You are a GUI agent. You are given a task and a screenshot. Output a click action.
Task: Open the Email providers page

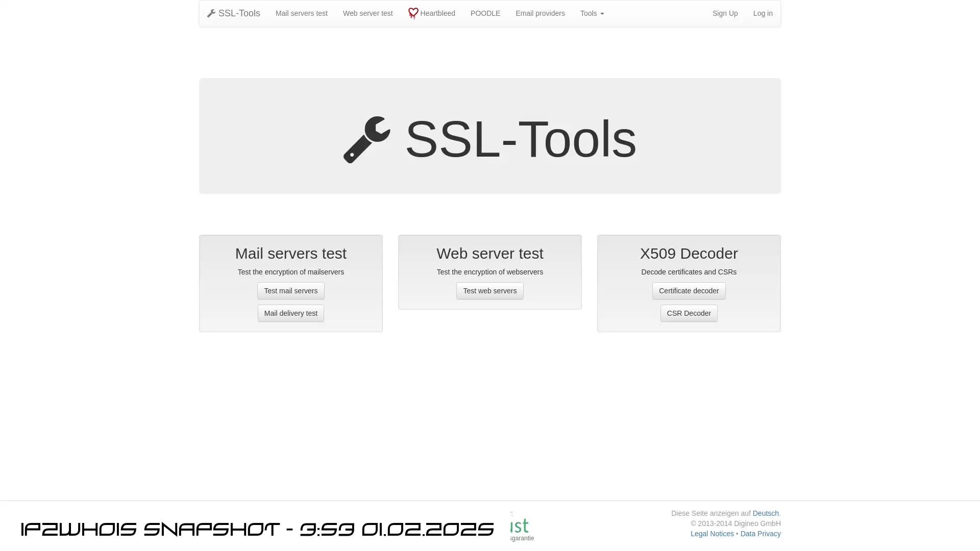click(x=540, y=13)
